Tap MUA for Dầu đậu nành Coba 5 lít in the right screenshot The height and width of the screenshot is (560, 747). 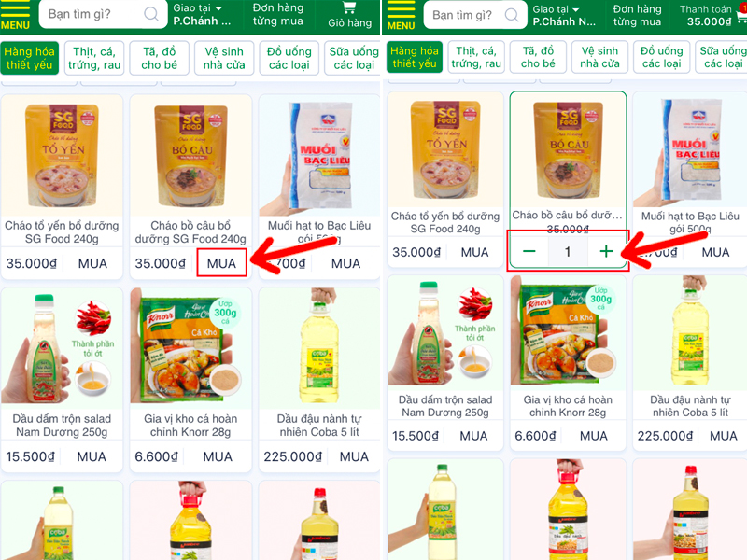tap(723, 436)
